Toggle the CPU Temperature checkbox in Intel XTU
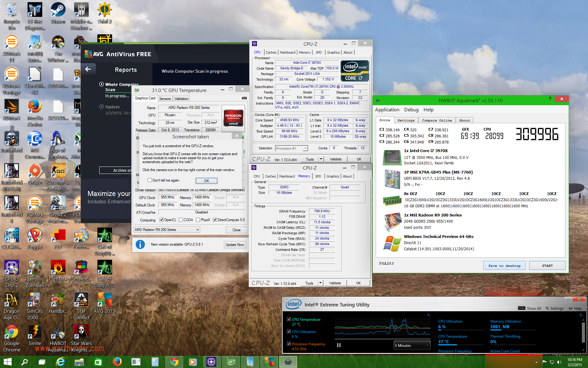This screenshot has height=368, width=588. pyautogui.click(x=289, y=319)
